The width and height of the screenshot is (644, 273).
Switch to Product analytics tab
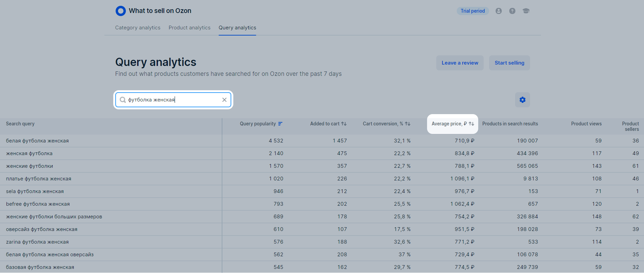coord(189,28)
